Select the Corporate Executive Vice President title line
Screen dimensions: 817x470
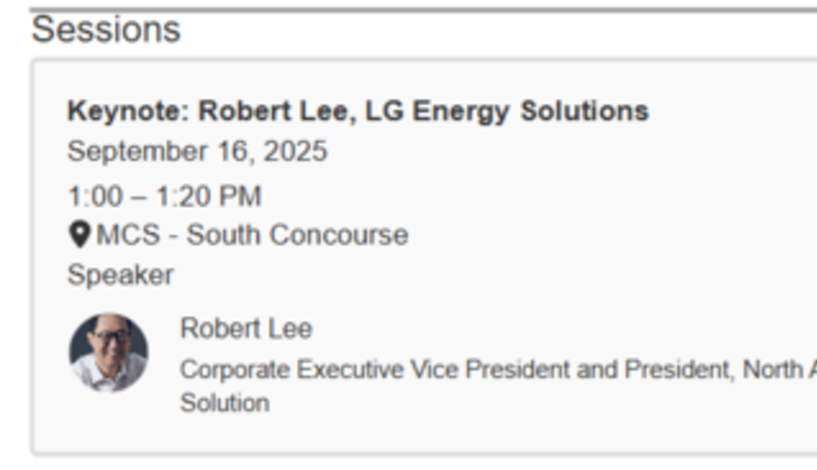(498, 369)
